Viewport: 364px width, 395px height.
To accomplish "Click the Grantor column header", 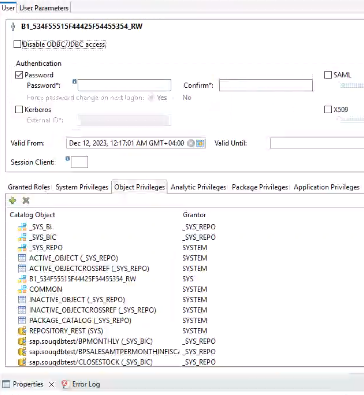I will pyautogui.click(x=194, y=215).
